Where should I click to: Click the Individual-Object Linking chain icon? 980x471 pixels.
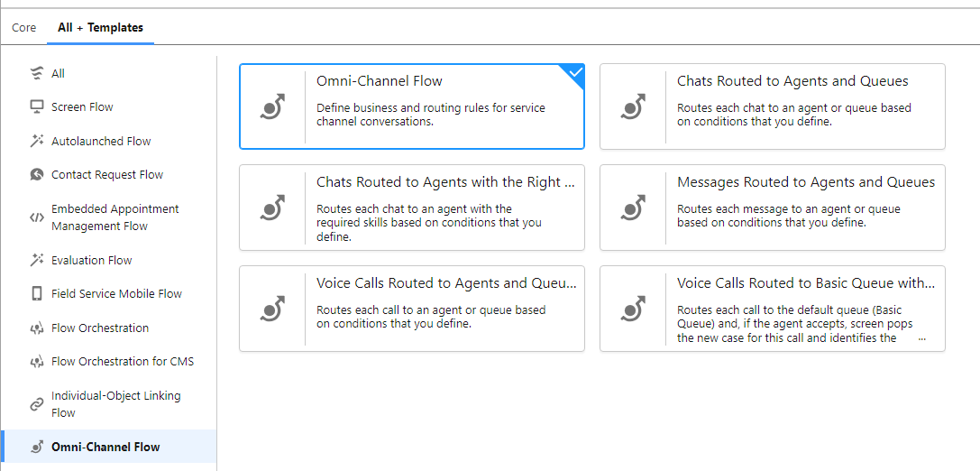37,405
